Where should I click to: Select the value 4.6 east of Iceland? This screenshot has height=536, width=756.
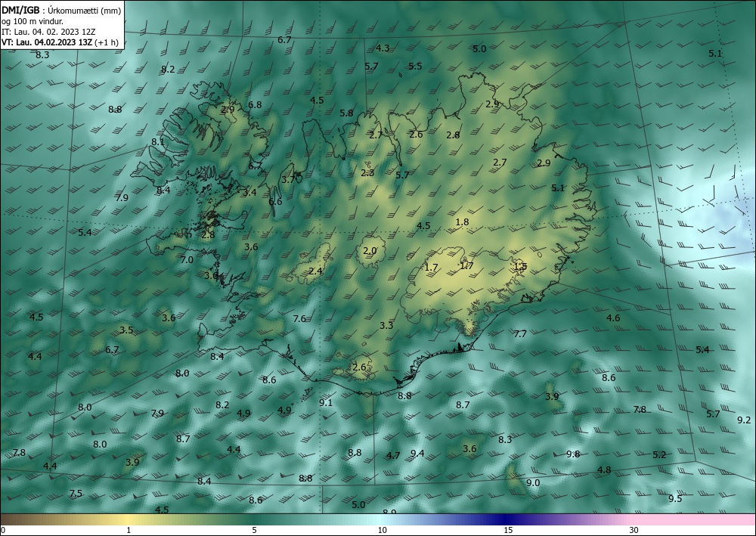(613, 318)
